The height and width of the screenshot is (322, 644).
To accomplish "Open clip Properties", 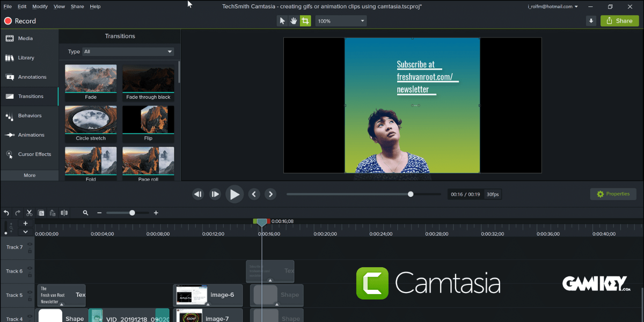I will 613,194.
